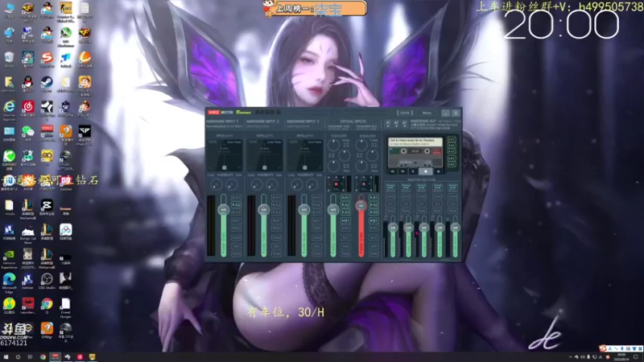Click the VBAN button in title bar
Image resolution: width=644 pixels, height=362 pixels.
[405, 113]
